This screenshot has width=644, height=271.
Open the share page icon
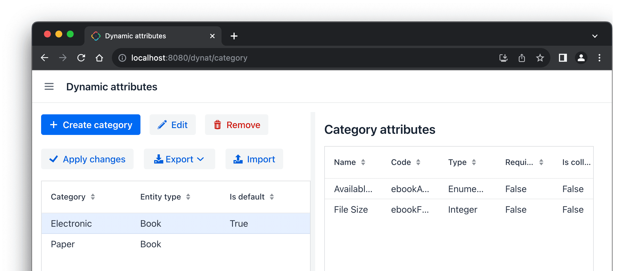pos(522,58)
